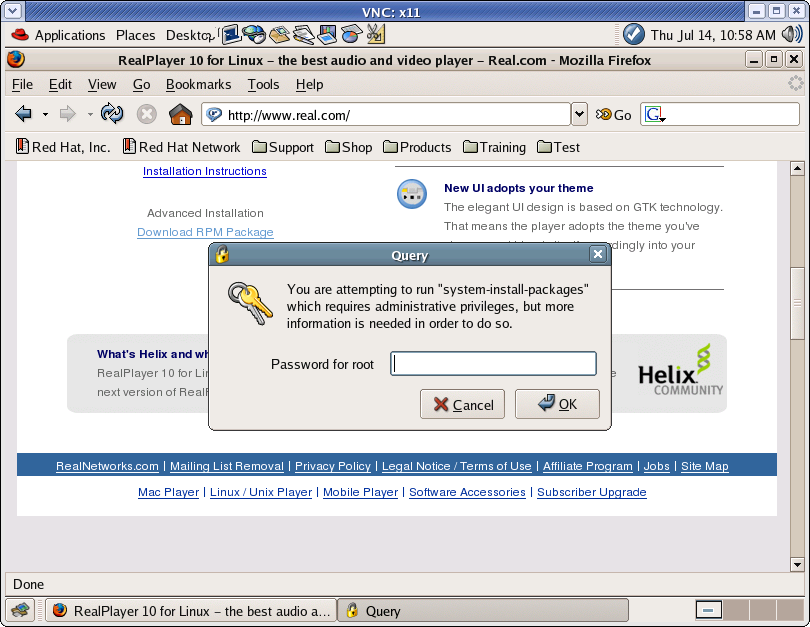This screenshot has width=810, height=627.
Task: Open the terminal launcher in top panel
Action: point(231,34)
